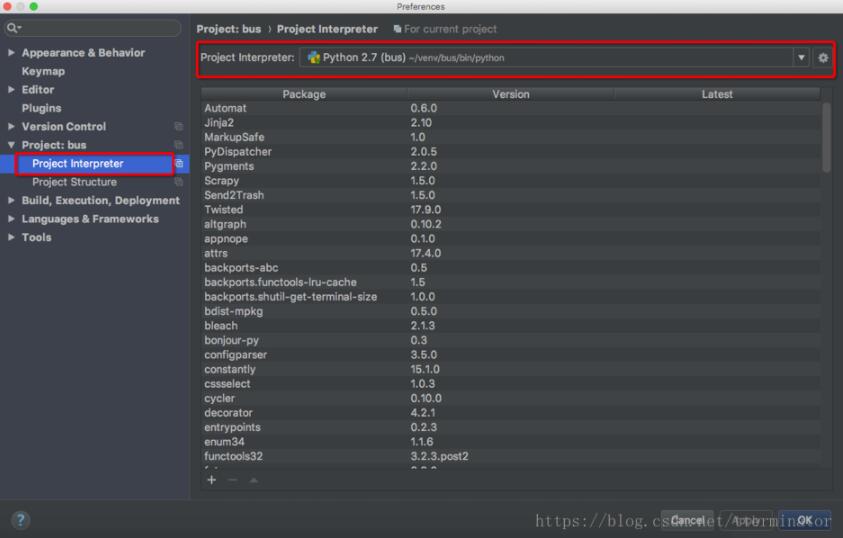Select the Send2Trash package row
This screenshot has height=538, width=843.
pyautogui.click(x=511, y=195)
